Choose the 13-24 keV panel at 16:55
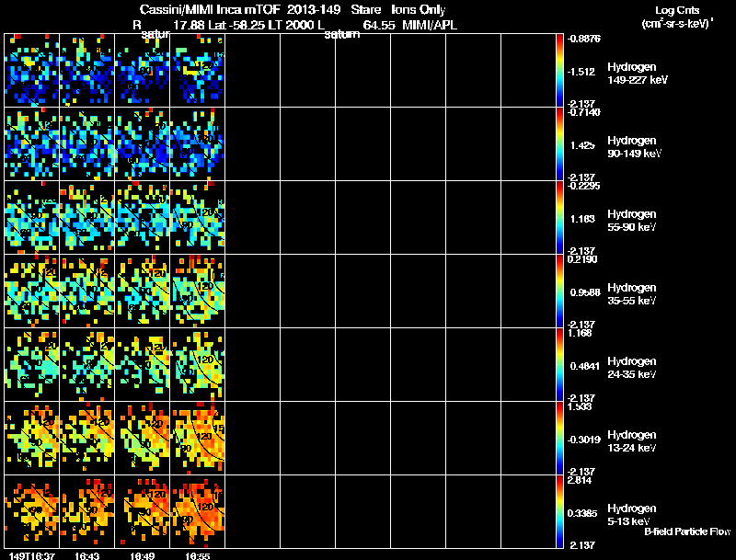The image size is (736, 560). (197, 438)
